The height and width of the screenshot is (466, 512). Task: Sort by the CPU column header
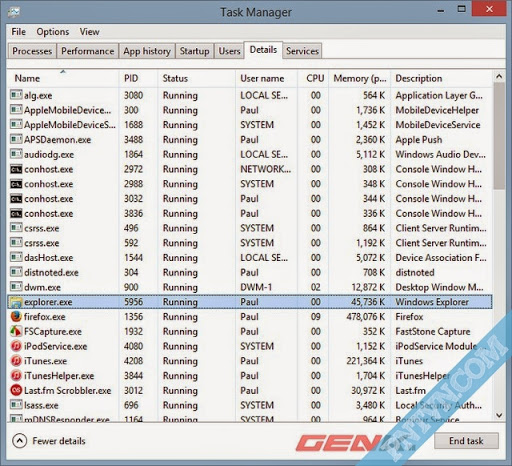313,78
